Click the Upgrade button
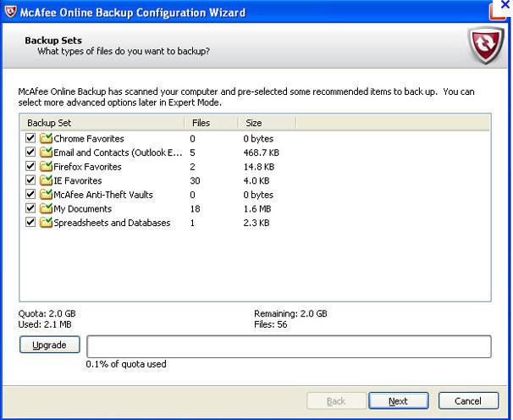 coord(50,345)
